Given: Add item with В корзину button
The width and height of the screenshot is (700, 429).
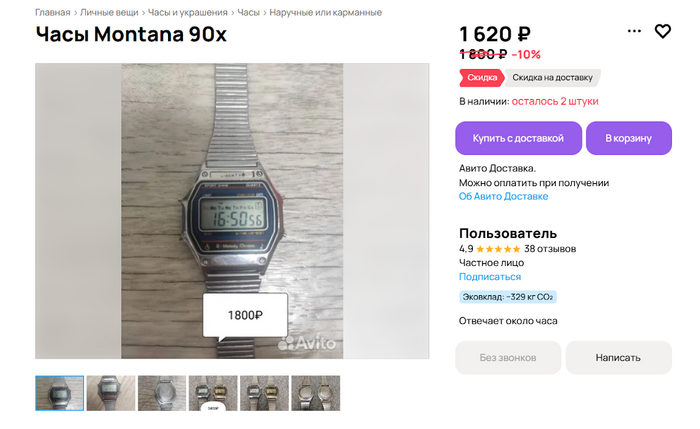Looking at the screenshot, I should click(629, 138).
